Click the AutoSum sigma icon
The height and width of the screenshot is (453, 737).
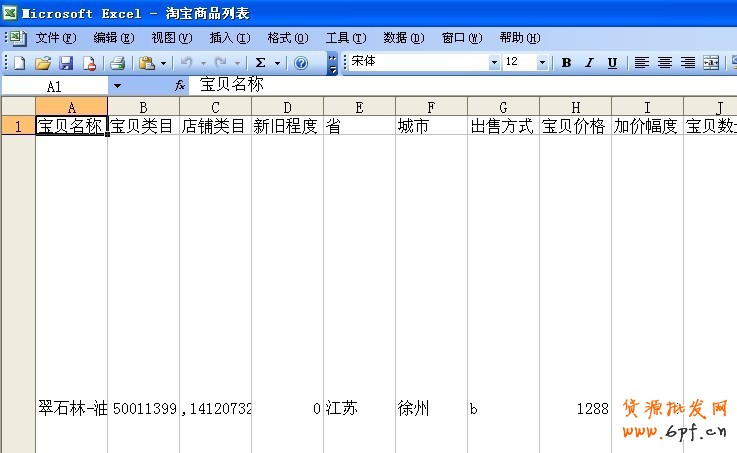click(x=261, y=63)
